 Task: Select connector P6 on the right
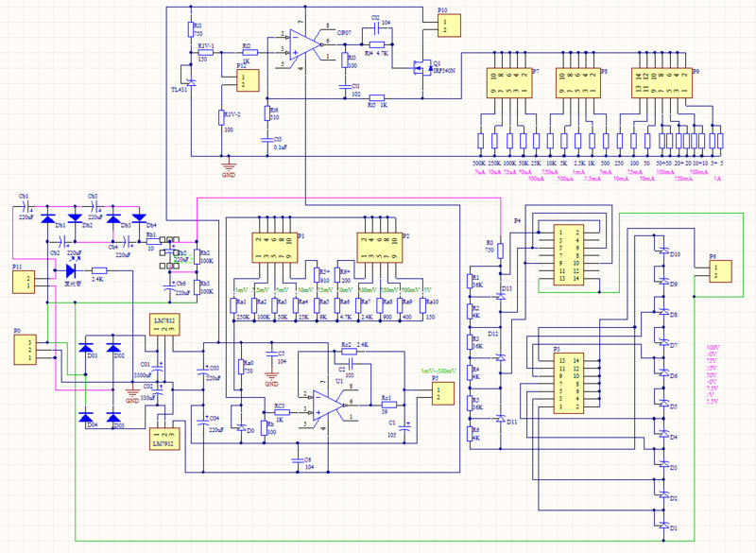[718, 270]
